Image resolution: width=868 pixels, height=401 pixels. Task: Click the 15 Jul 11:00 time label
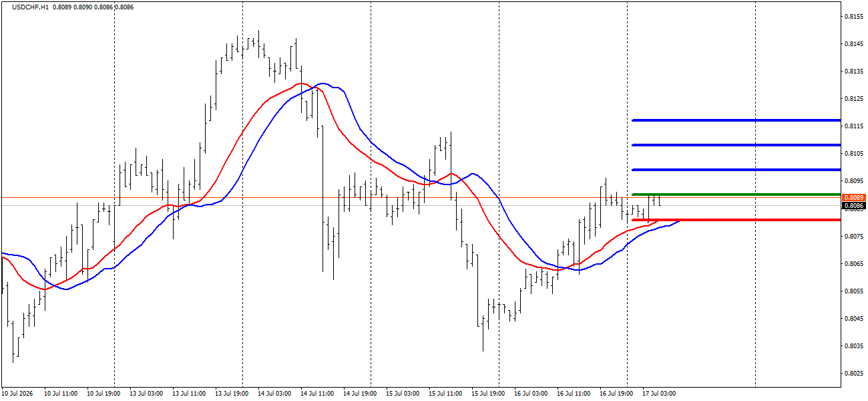(x=446, y=394)
